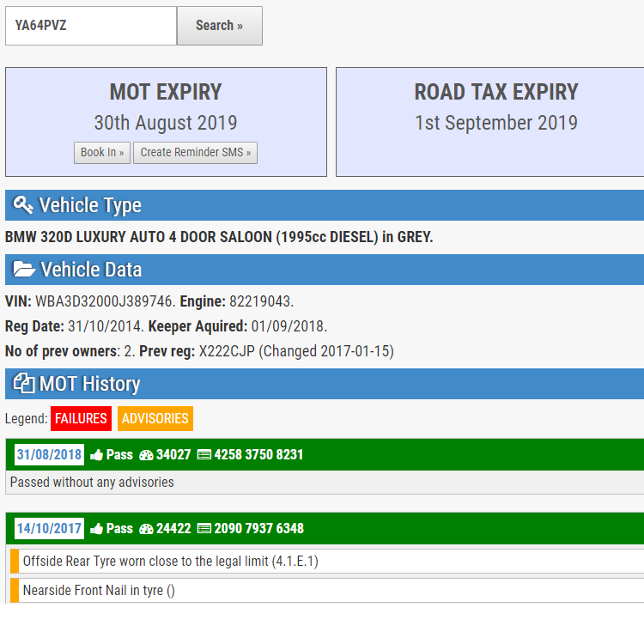Click odometer icon next to 34027 mileage
Image resolution: width=644 pixels, height=644 pixels.
[146, 455]
